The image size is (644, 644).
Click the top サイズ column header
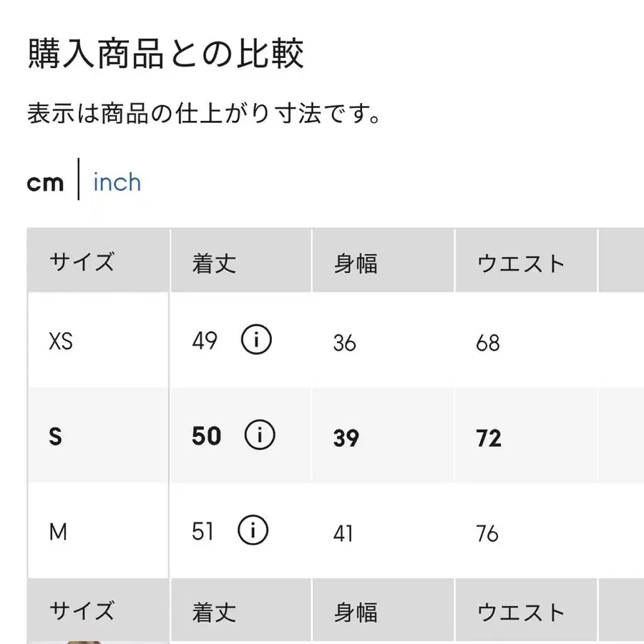click(82, 262)
